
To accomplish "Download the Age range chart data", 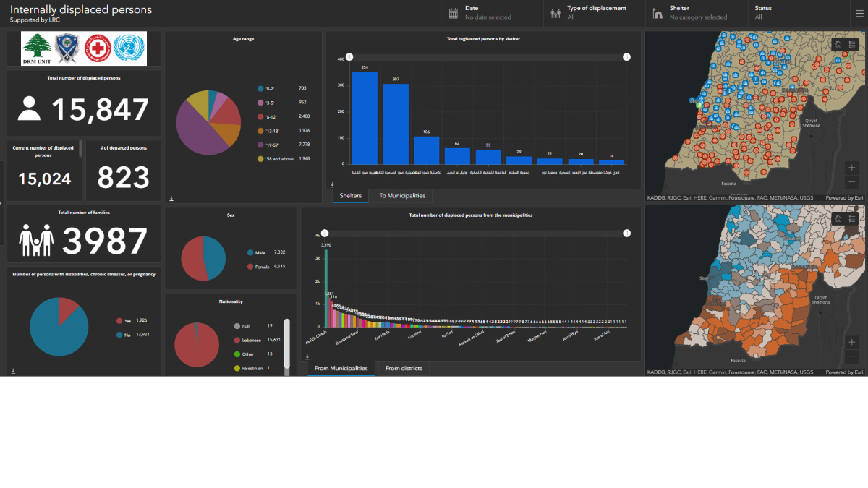I will [x=171, y=198].
